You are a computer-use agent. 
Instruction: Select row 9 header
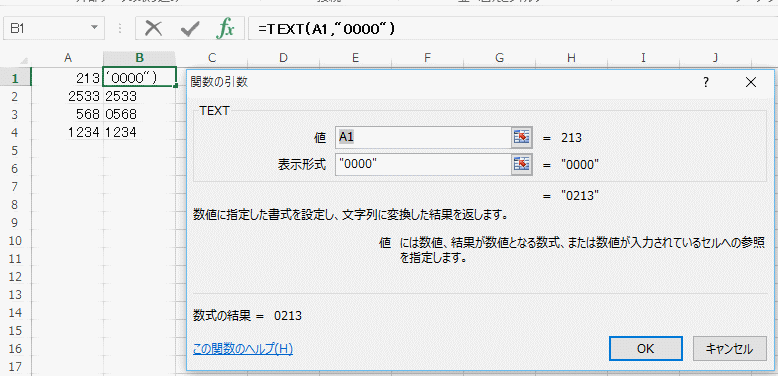point(15,223)
